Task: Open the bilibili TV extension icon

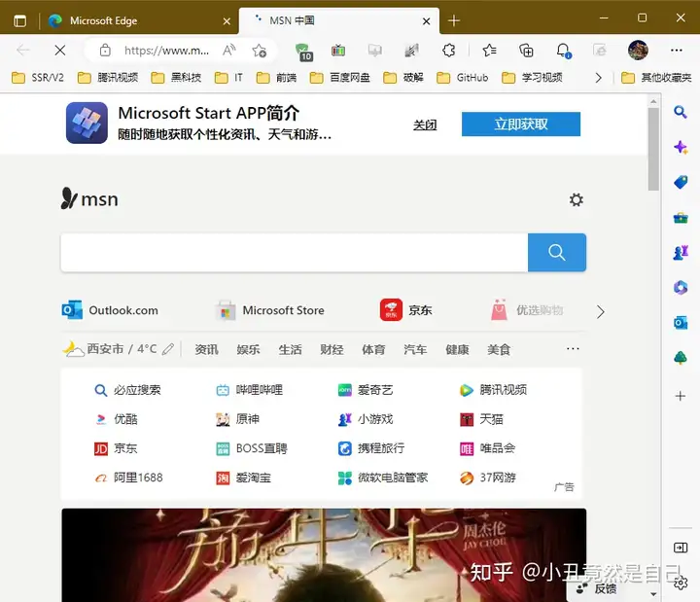Action: (338, 51)
